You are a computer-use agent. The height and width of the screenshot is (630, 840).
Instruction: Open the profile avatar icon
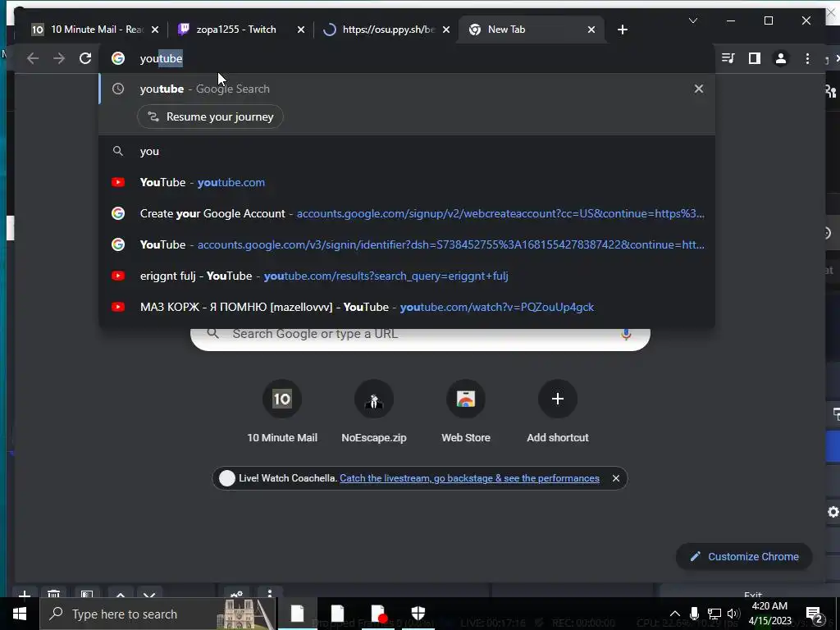[781, 58]
